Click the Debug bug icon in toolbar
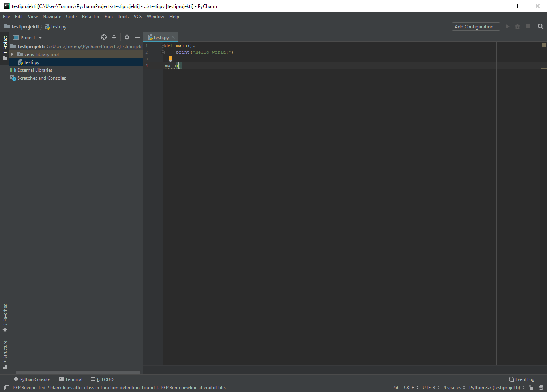Viewport: 547px width, 392px height. pyautogui.click(x=517, y=26)
